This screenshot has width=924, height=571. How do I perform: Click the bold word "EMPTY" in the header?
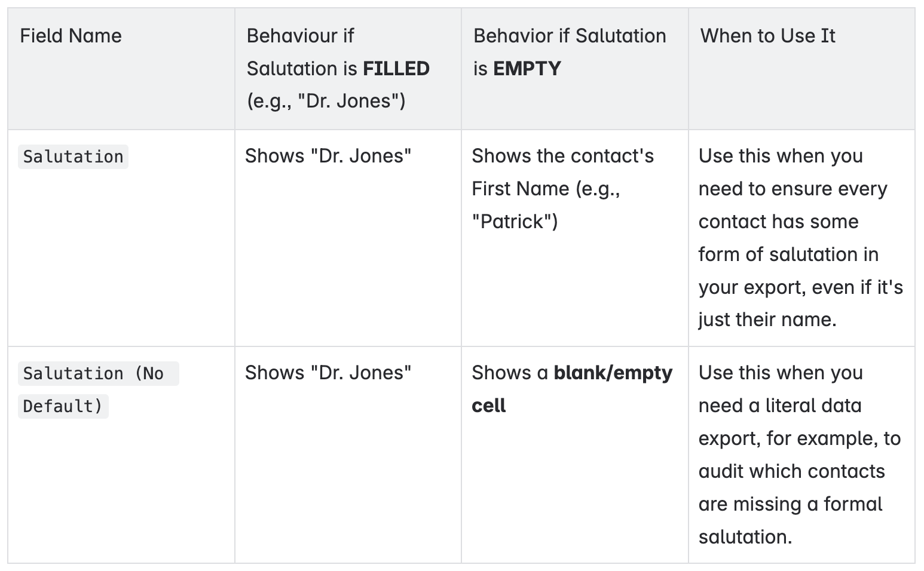527,69
